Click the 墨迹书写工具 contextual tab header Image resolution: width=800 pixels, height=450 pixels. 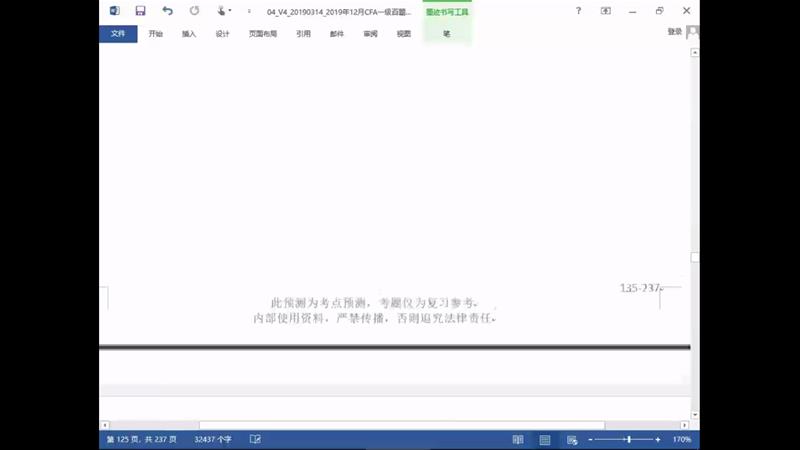click(447, 12)
